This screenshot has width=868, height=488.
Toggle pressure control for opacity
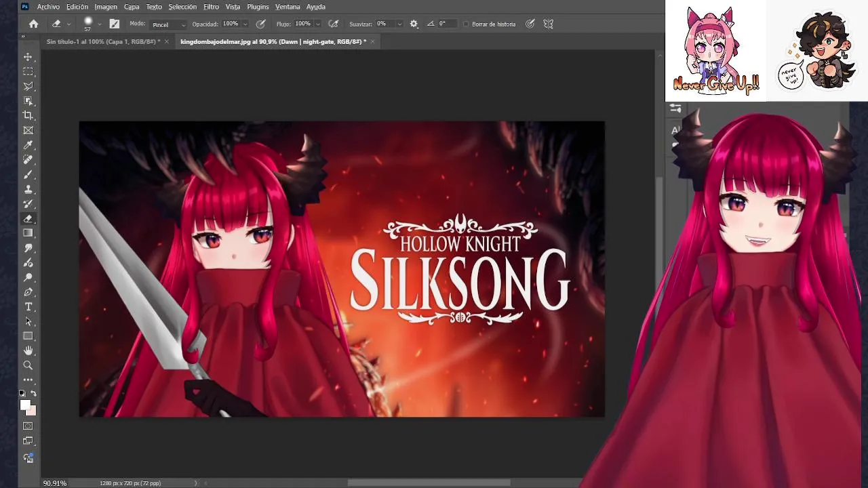click(x=260, y=24)
